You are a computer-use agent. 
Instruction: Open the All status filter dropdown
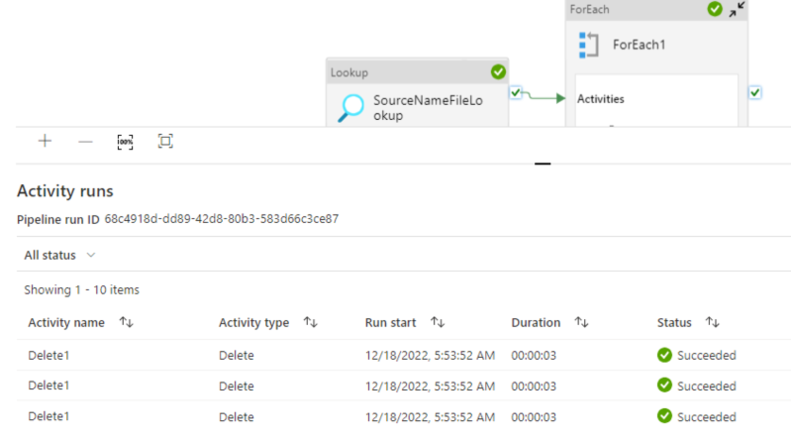pos(60,255)
